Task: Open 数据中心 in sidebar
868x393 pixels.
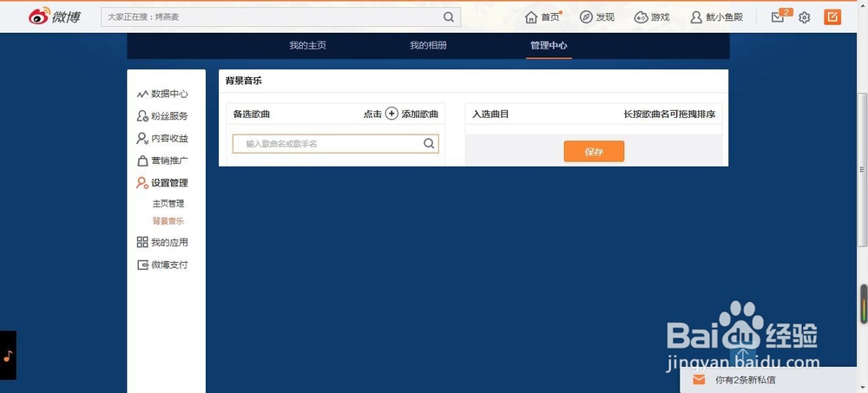Action: click(x=163, y=94)
